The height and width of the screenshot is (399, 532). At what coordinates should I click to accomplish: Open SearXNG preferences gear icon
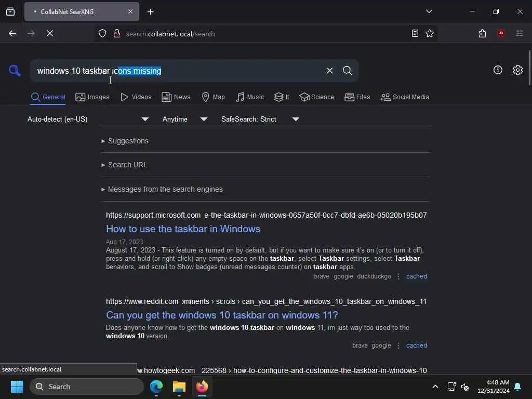517,70
